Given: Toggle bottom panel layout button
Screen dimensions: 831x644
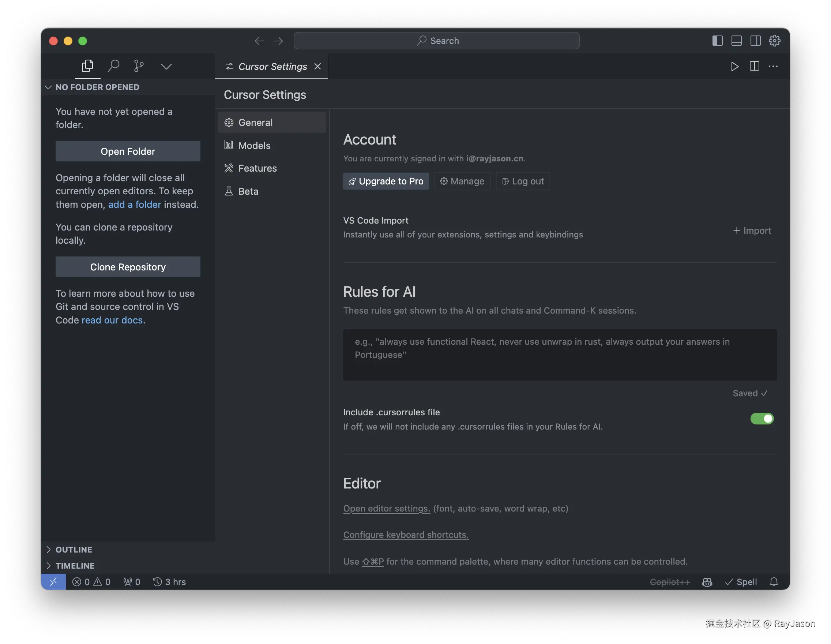Looking at the screenshot, I should click(x=736, y=41).
